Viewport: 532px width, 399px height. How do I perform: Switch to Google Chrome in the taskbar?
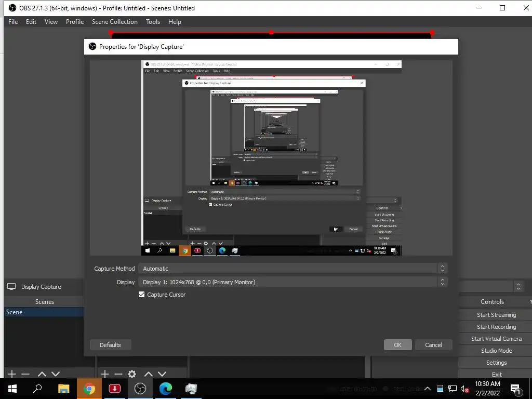89,389
